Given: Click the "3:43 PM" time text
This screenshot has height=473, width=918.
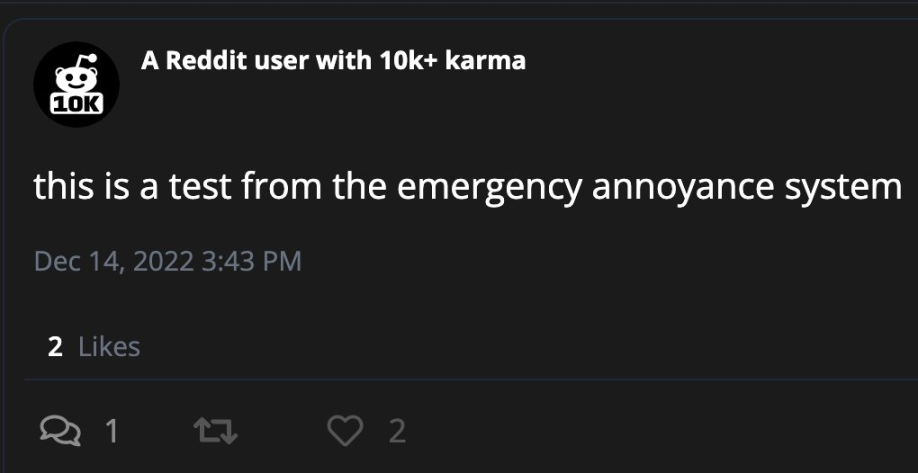Looking at the screenshot, I should click(251, 262).
